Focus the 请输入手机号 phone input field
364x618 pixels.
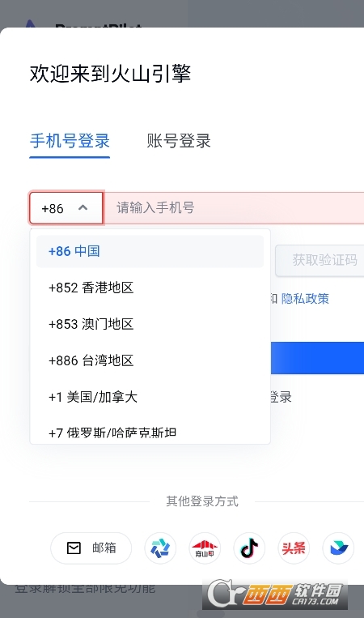pos(234,208)
